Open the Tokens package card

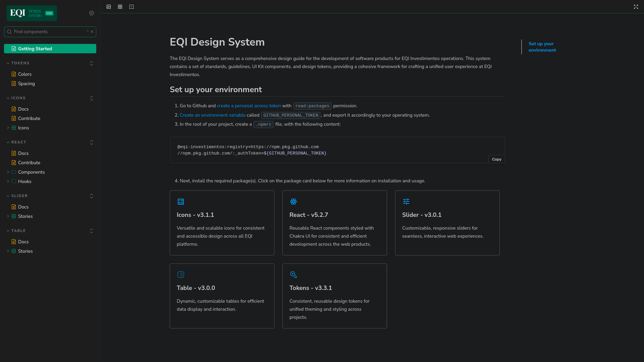click(x=334, y=296)
